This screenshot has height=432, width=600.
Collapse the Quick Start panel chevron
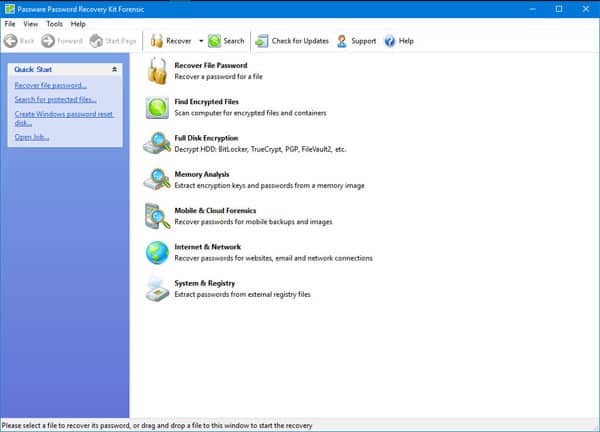tap(114, 69)
